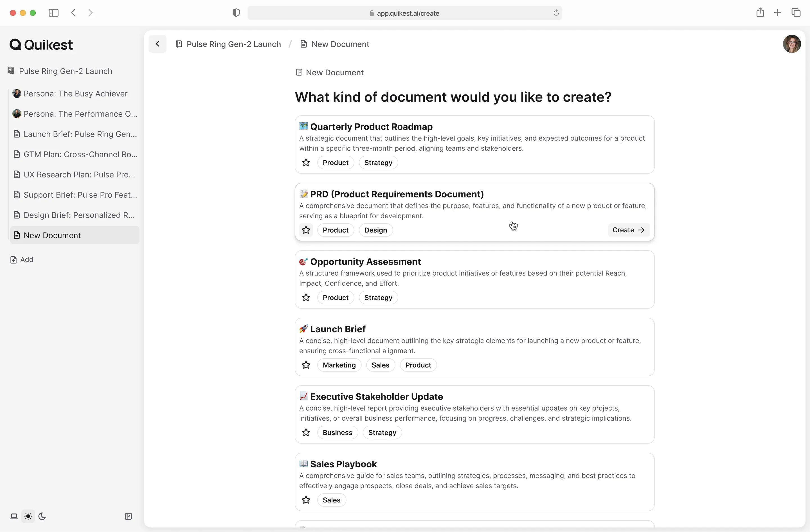Click Executive Stakeholder Update chart icon
This screenshot has width=810, height=532.
tap(303, 396)
